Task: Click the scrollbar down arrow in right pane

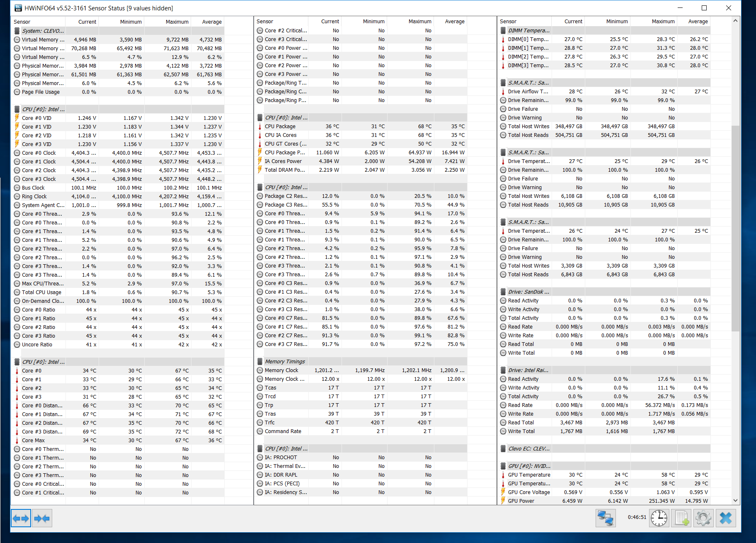Action: click(x=736, y=501)
